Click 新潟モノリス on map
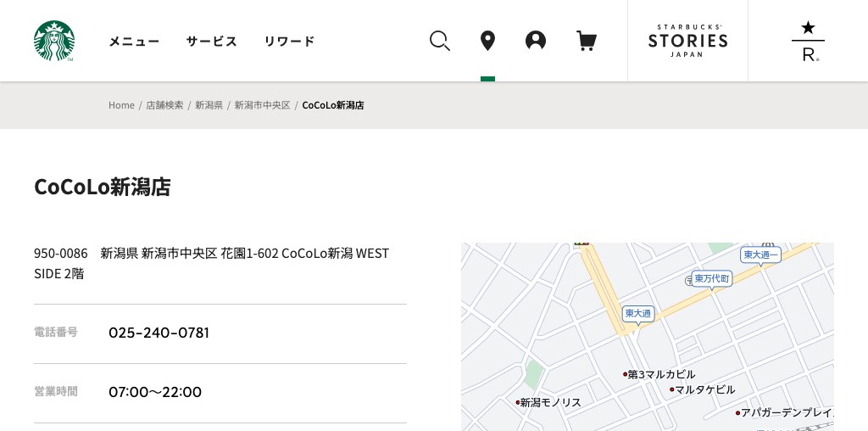Viewport: 868px width, 431px height. click(548, 403)
